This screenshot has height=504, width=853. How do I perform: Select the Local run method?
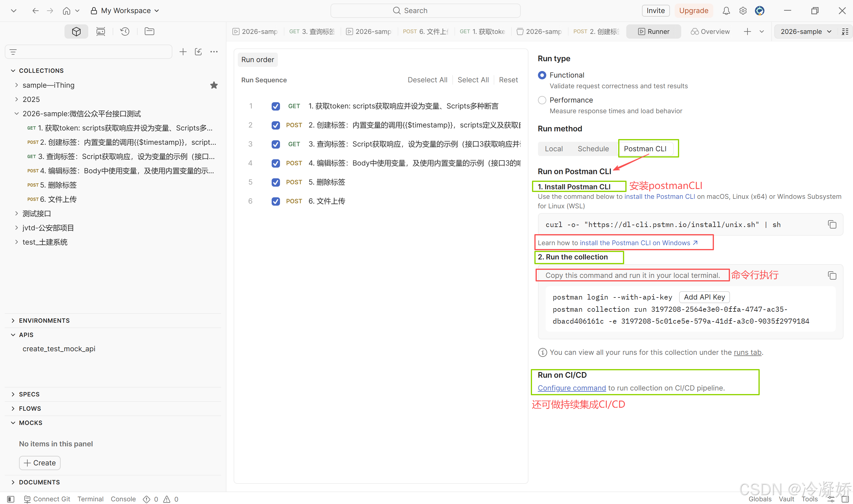554,149
